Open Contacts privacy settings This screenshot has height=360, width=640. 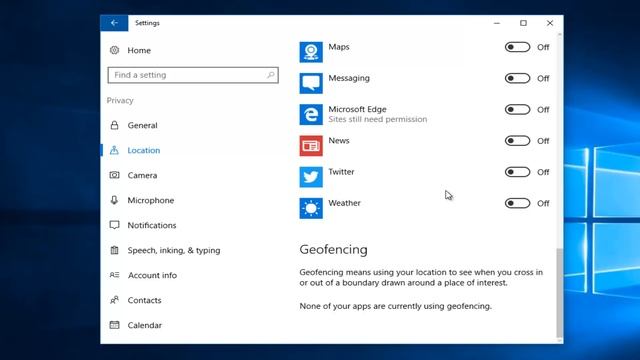144,300
